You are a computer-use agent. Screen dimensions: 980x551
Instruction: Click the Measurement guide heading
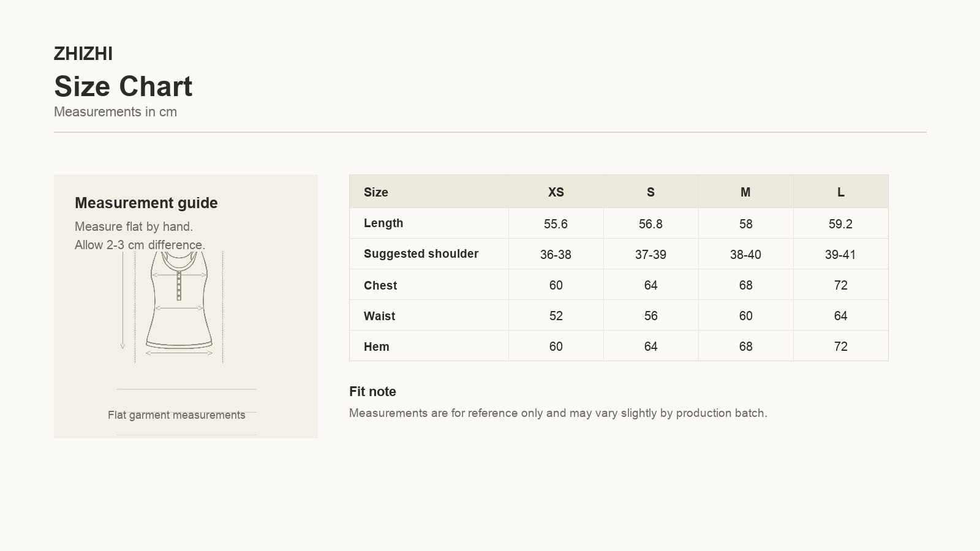coord(146,203)
